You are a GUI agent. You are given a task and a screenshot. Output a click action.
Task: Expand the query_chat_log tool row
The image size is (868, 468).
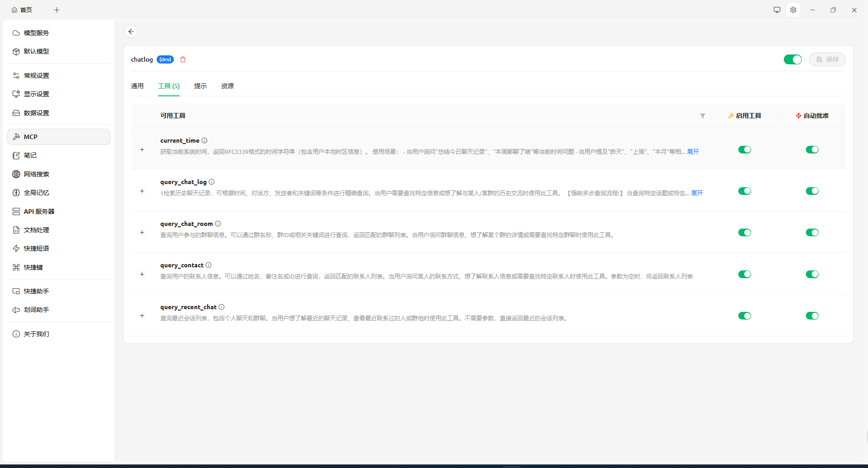[x=142, y=191]
